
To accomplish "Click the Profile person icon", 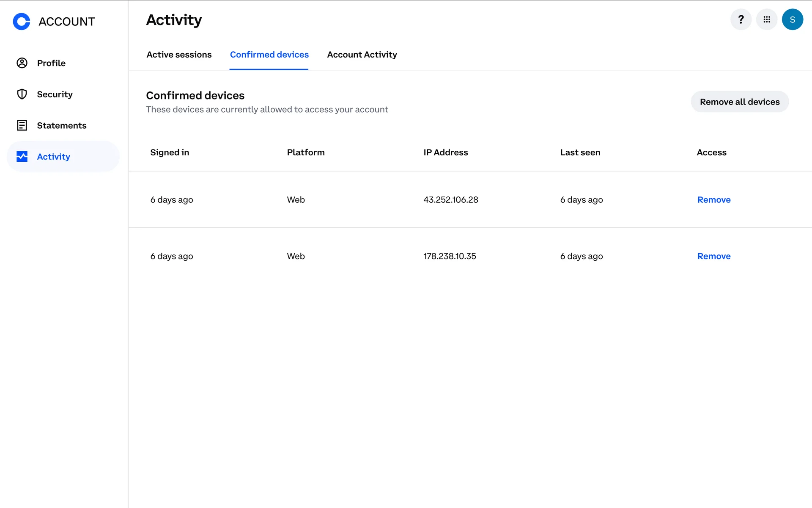I will [x=22, y=63].
